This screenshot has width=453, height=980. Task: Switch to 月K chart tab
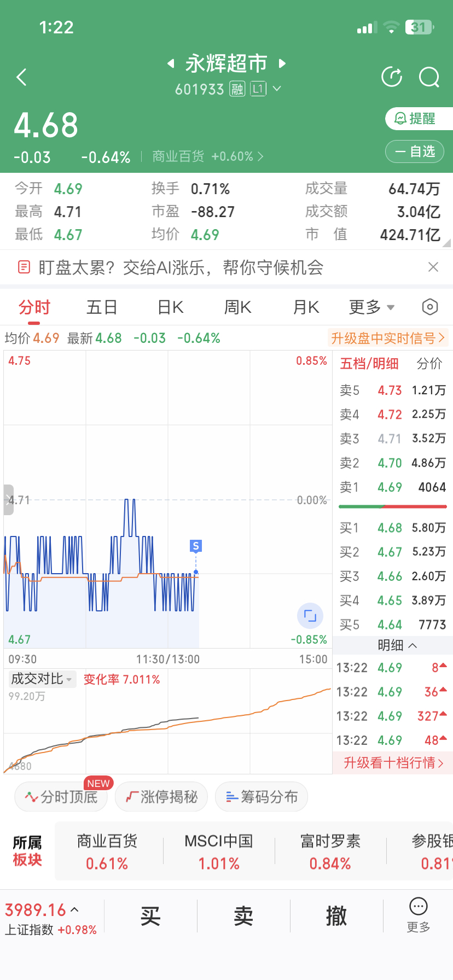[306, 307]
